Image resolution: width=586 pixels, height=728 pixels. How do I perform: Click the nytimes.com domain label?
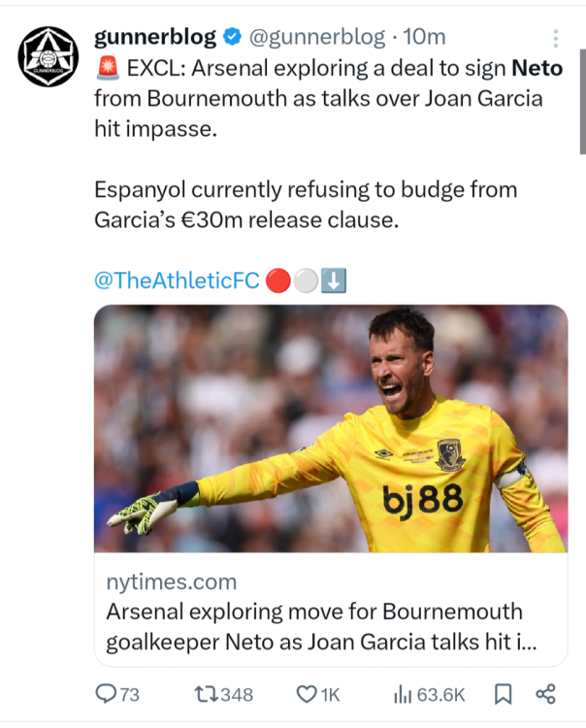[171, 582]
